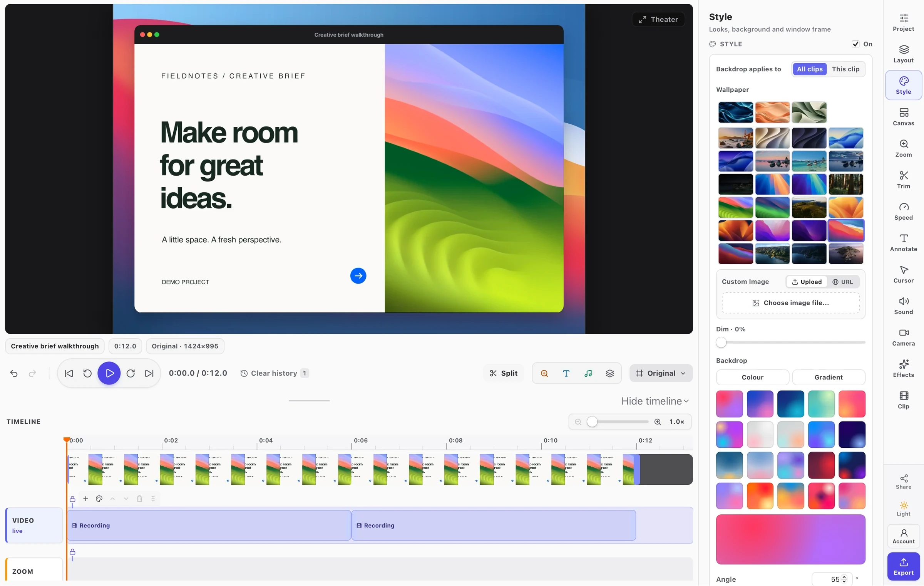Image resolution: width=924 pixels, height=586 pixels.
Task: Click Clear history
Action: [x=274, y=373]
